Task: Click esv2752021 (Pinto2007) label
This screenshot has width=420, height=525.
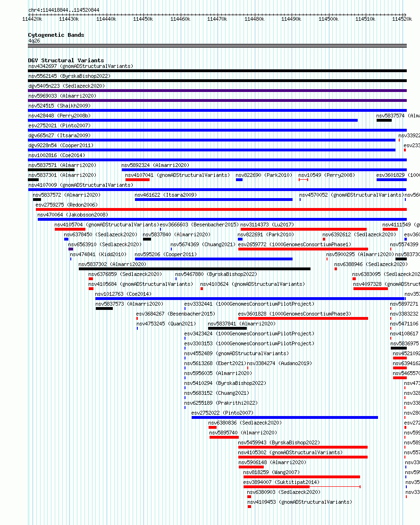Action: point(59,125)
